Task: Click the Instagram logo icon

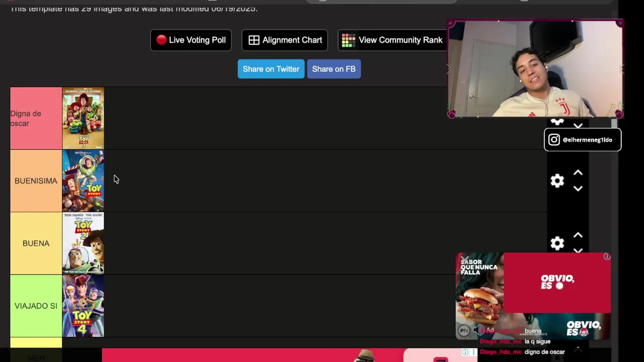Action: [x=554, y=140]
